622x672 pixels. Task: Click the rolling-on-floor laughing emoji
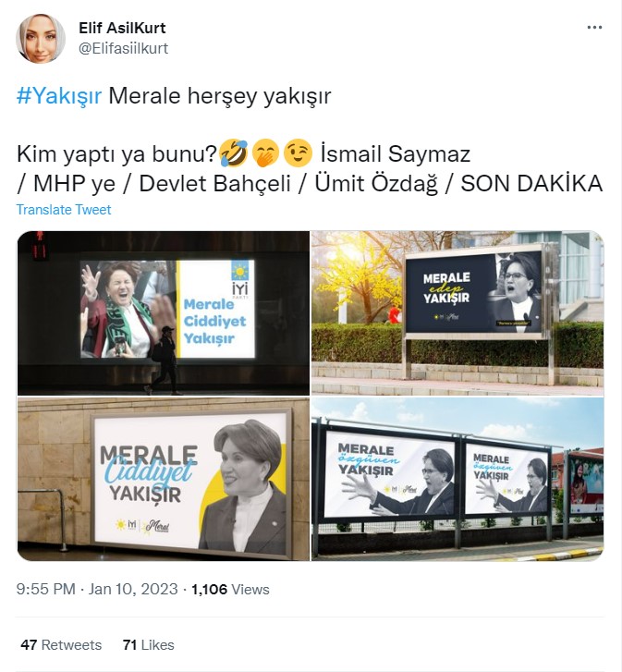(x=235, y=153)
